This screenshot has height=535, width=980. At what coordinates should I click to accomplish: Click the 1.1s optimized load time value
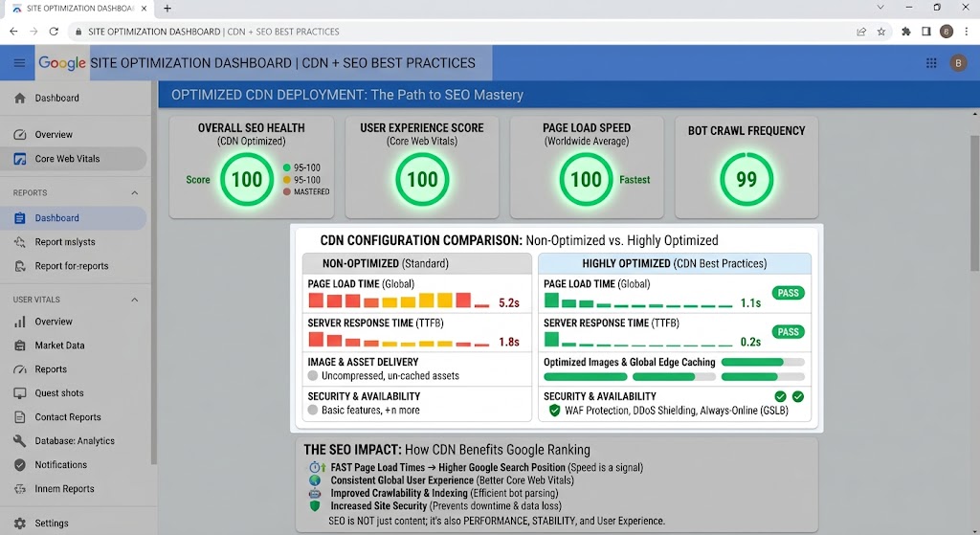click(x=750, y=303)
